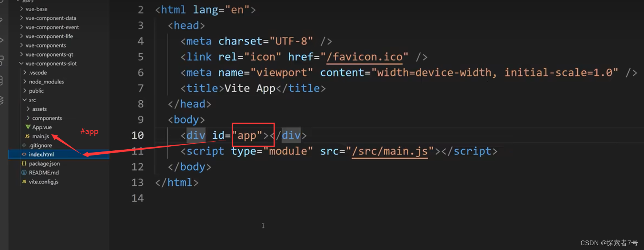Follow the /src/main.js script link
Screen dimensions: 644x250
(390, 151)
